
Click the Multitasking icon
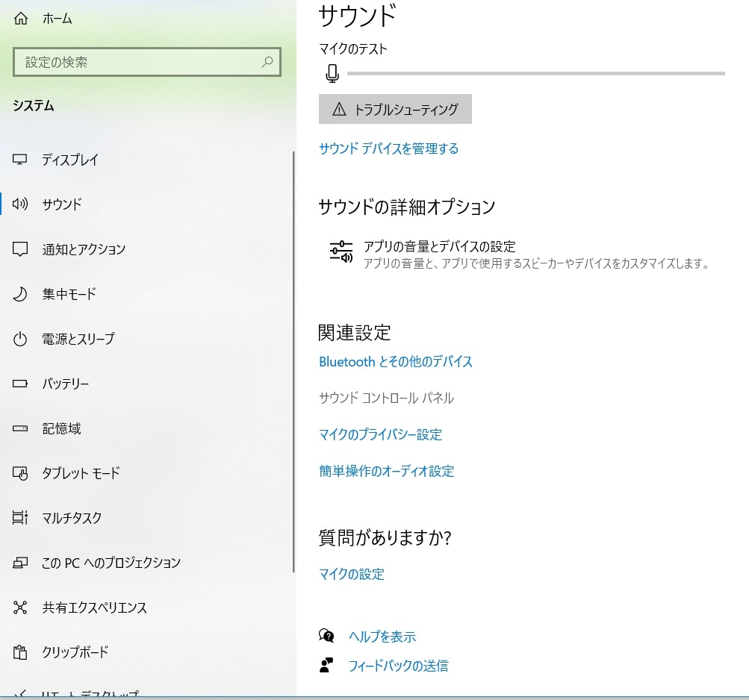pos(19,518)
